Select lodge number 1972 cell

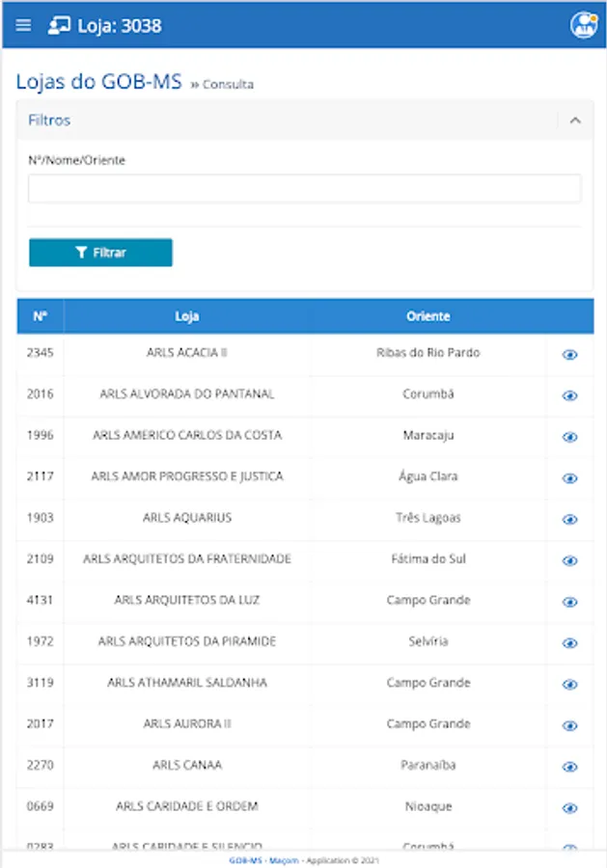tap(41, 641)
